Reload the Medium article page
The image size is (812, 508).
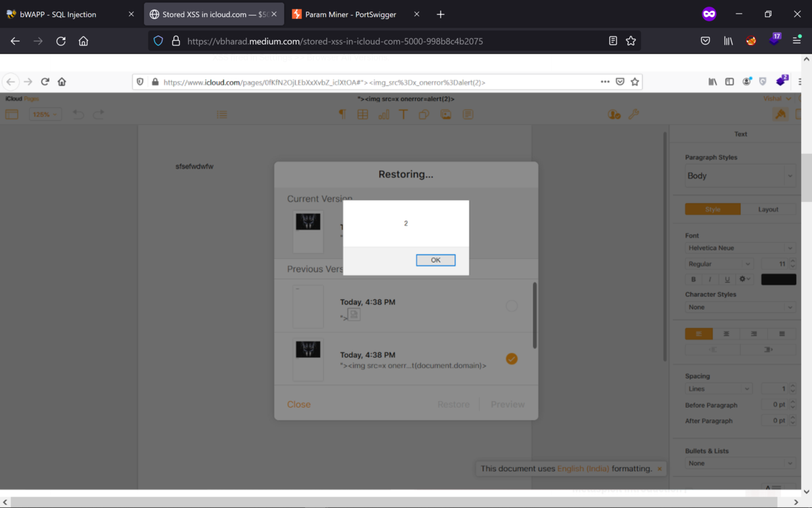tap(61, 41)
